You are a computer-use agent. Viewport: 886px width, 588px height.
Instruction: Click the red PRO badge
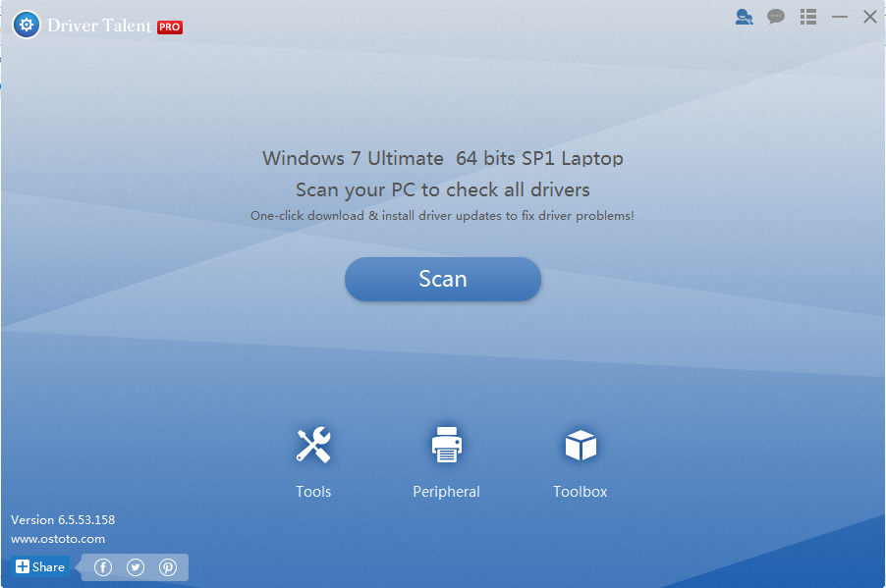pyautogui.click(x=170, y=27)
